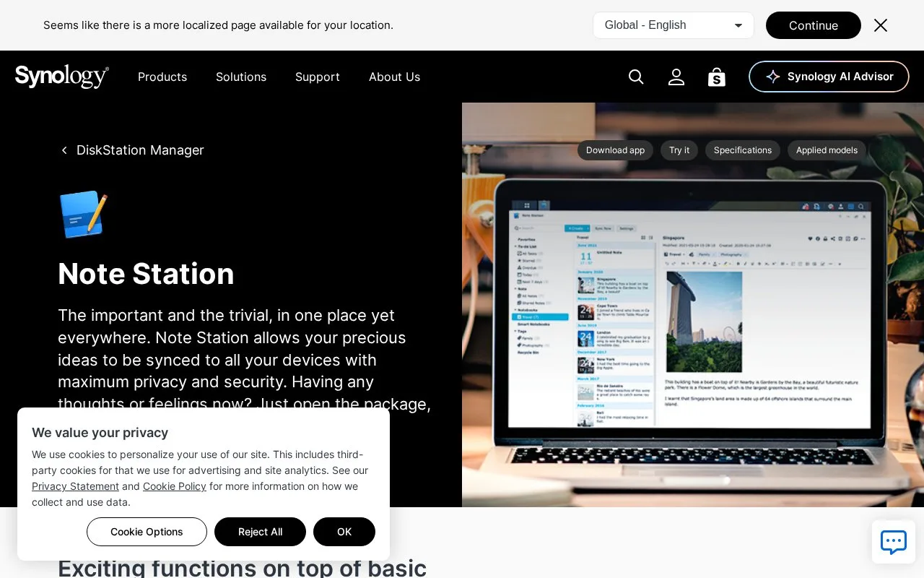Close the localized page banner

pyautogui.click(x=881, y=25)
